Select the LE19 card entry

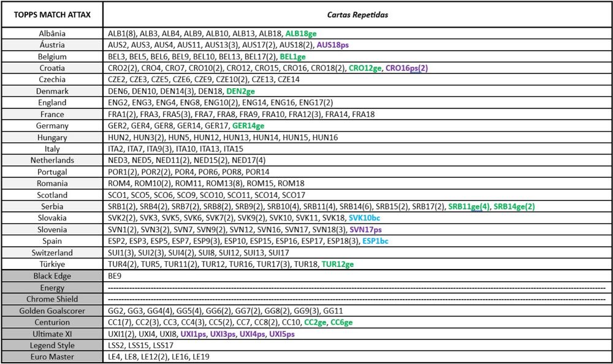pos(201,357)
